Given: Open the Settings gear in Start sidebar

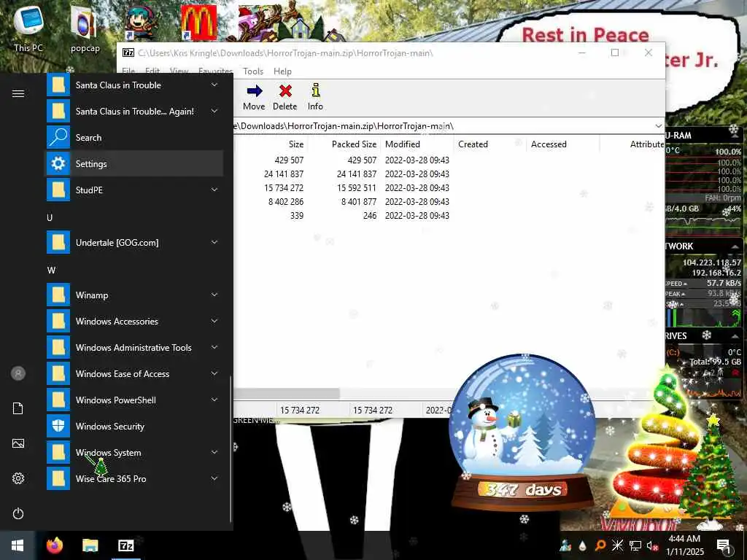Looking at the screenshot, I should tap(18, 478).
